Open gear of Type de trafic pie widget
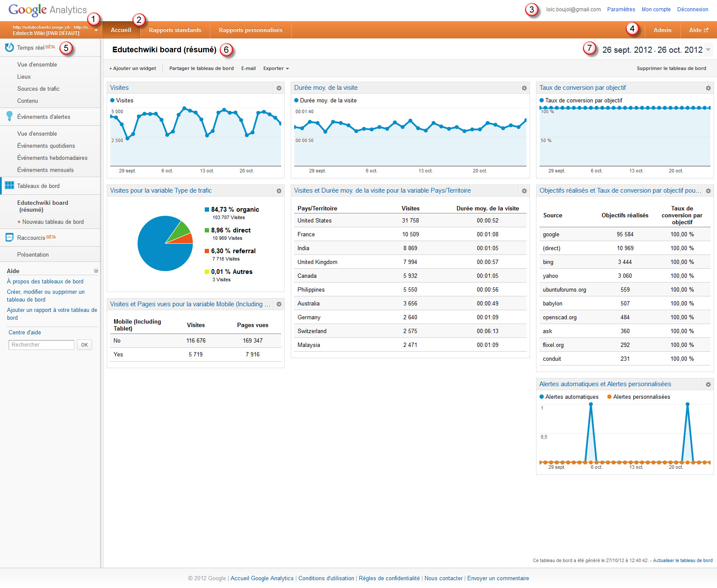This screenshot has width=717, height=588. [x=279, y=191]
